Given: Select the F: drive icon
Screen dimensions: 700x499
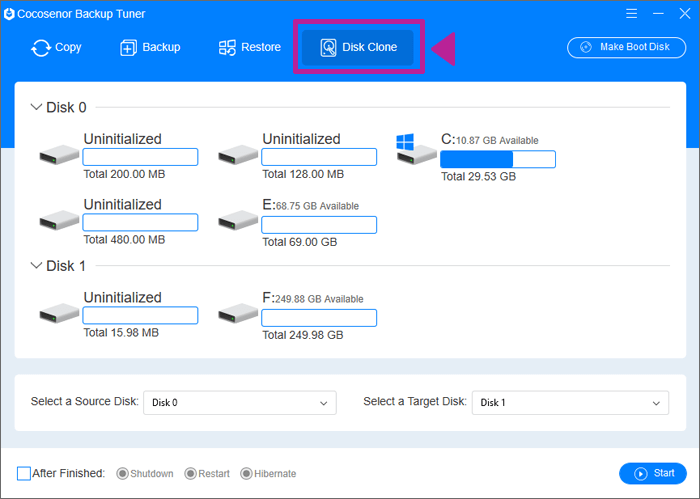Looking at the screenshot, I should point(238,313).
